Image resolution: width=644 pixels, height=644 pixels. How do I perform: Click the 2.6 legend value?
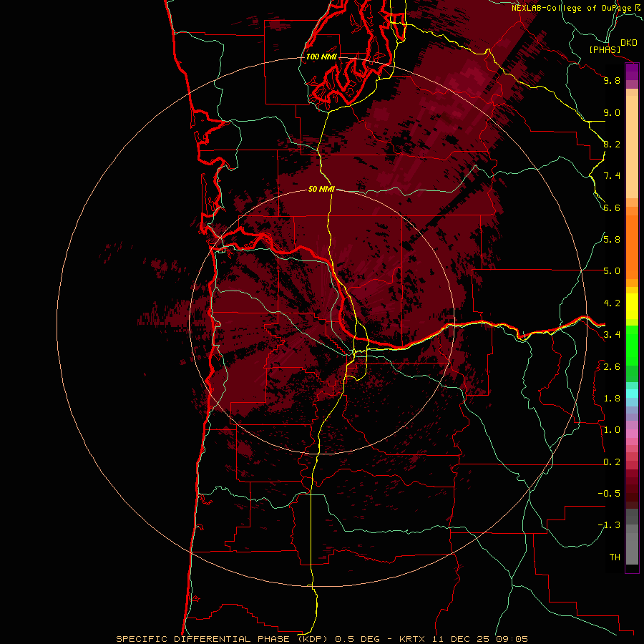coord(612,367)
